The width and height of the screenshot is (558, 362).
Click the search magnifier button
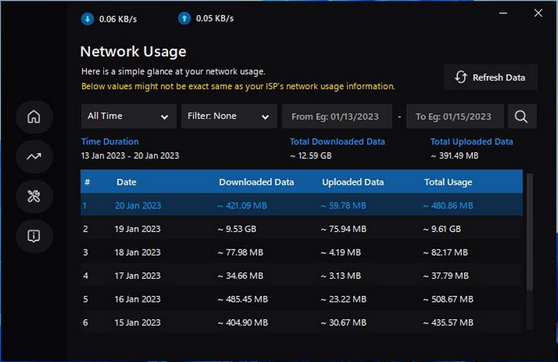521,116
